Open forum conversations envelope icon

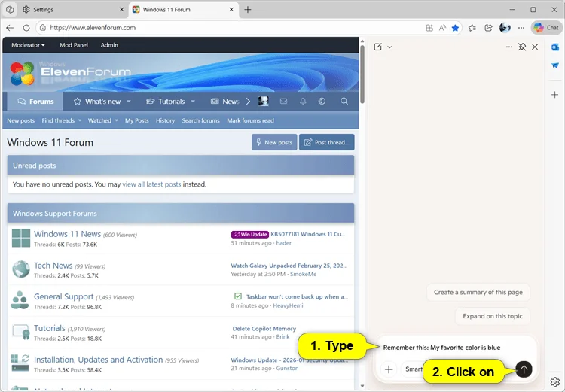pos(283,102)
